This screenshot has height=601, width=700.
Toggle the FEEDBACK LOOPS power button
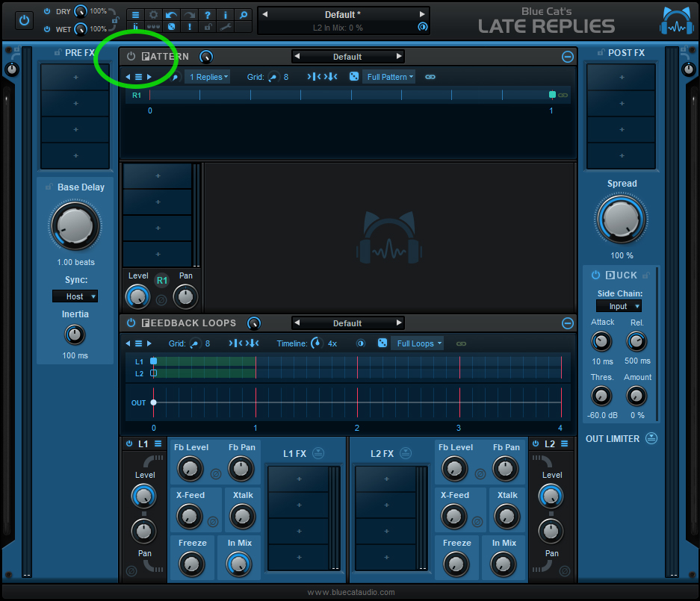(x=131, y=323)
